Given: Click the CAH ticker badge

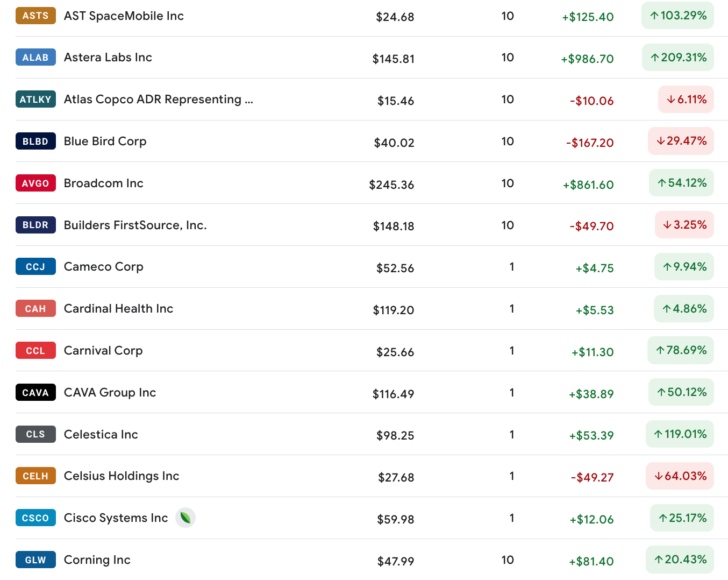Looking at the screenshot, I should 35,308.
